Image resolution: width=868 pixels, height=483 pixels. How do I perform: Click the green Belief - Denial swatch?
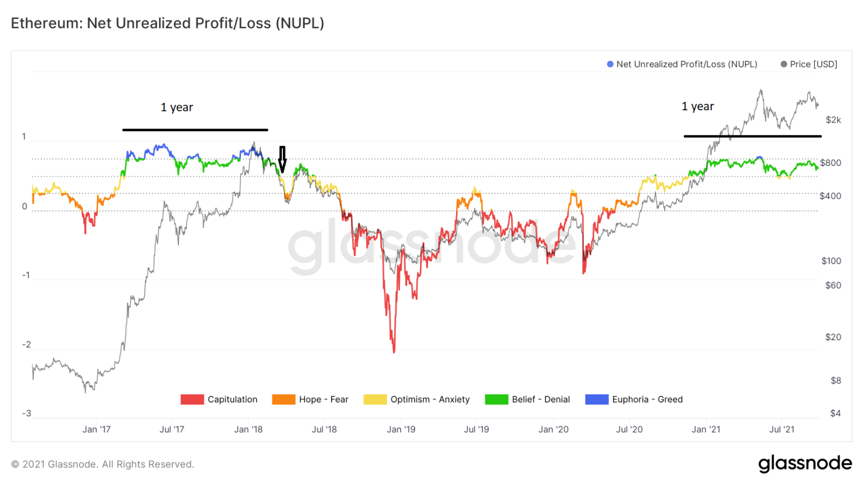[x=496, y=400]
